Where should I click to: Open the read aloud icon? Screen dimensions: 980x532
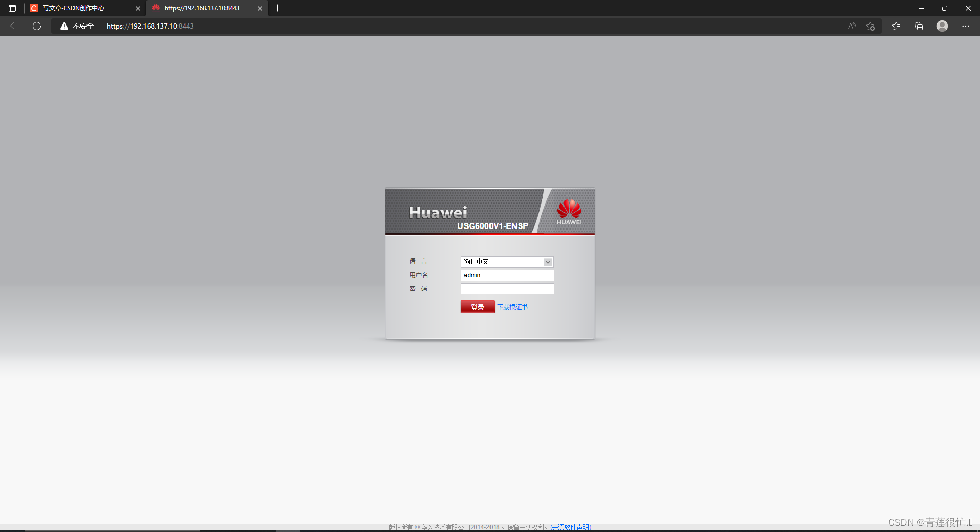click(852, 26)
